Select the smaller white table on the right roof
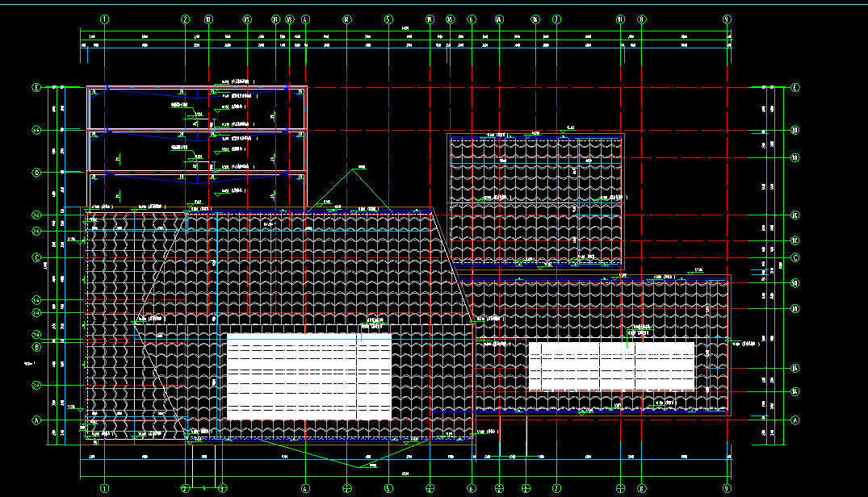This screenshot has width=868, height=497. point(611,366)
